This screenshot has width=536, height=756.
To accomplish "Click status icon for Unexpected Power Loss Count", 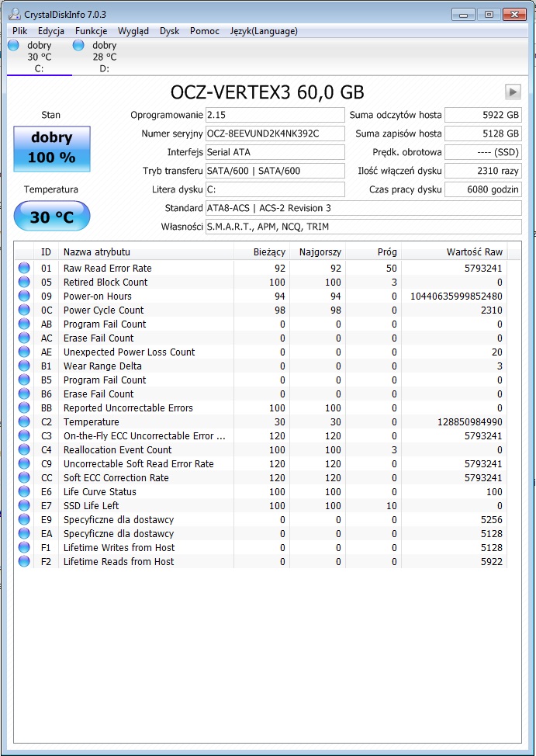I will (x=24, y=352).
